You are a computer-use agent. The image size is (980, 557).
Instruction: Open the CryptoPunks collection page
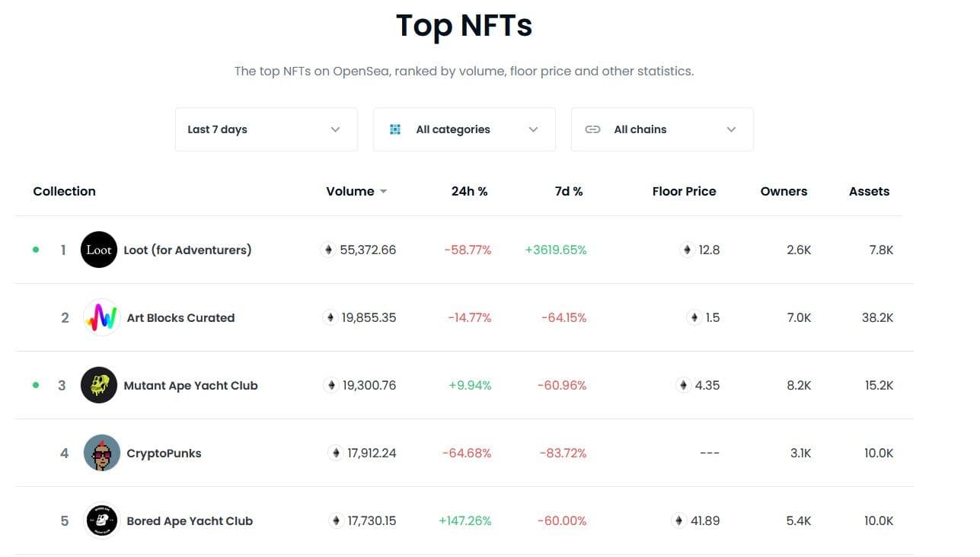pos(164,453)
